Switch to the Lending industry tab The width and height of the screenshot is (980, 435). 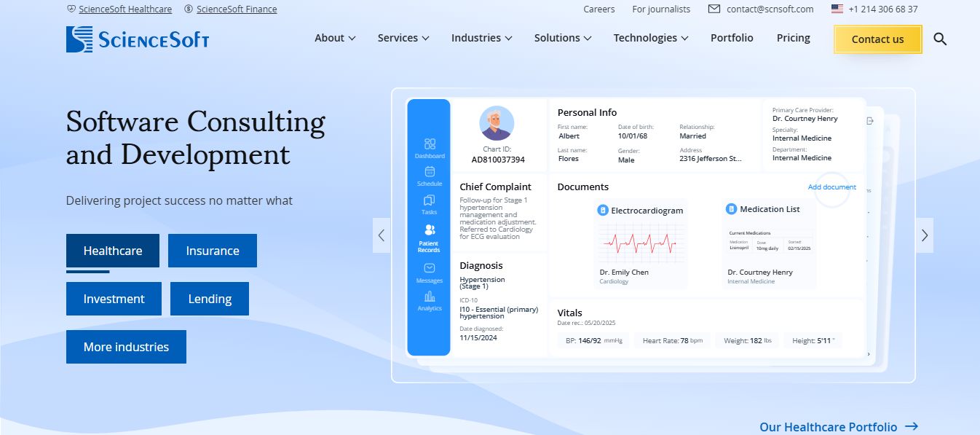(210, 299)
